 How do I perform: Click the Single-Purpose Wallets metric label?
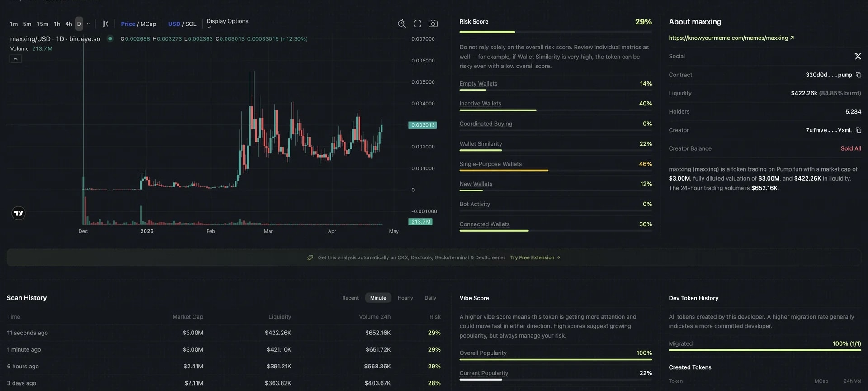[491, 164]
